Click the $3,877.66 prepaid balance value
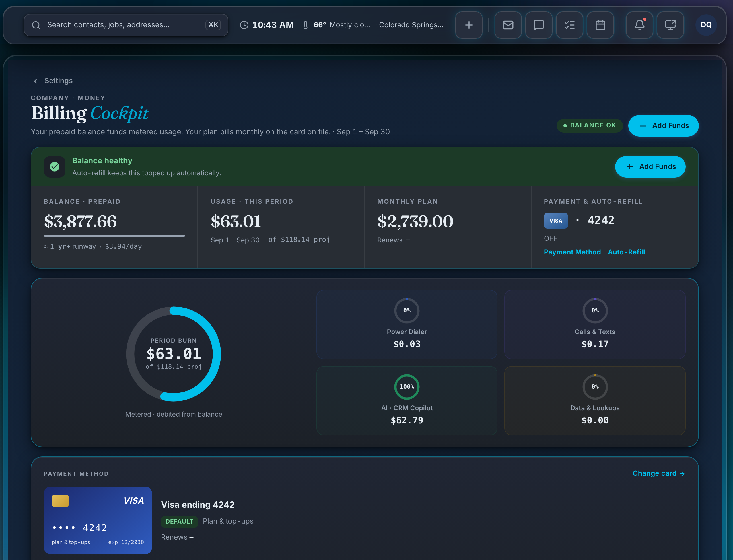Viewport: 733px width, 560px height. coord(80,221)
